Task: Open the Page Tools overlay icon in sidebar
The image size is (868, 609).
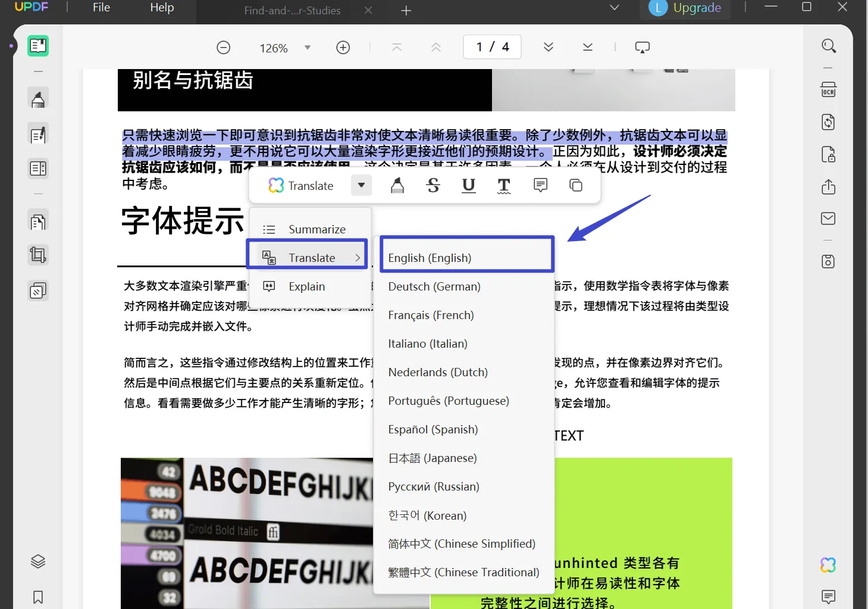Action: click(38, 291)
